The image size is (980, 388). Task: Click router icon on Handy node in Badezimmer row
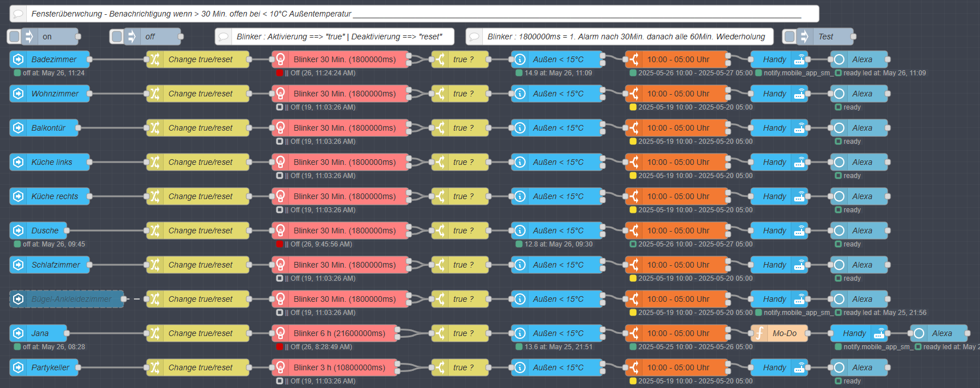tap(799, 59)
